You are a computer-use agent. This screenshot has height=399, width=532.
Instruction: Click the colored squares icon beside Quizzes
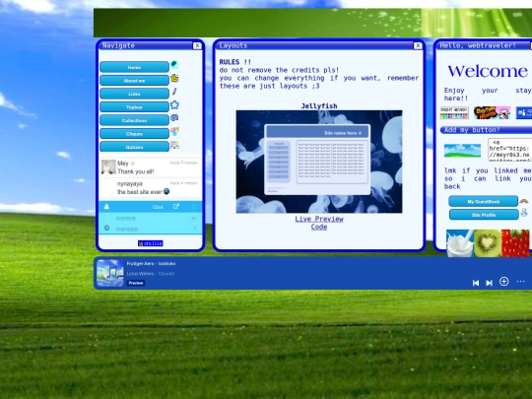pyautogui.click(x=174, y=145)
